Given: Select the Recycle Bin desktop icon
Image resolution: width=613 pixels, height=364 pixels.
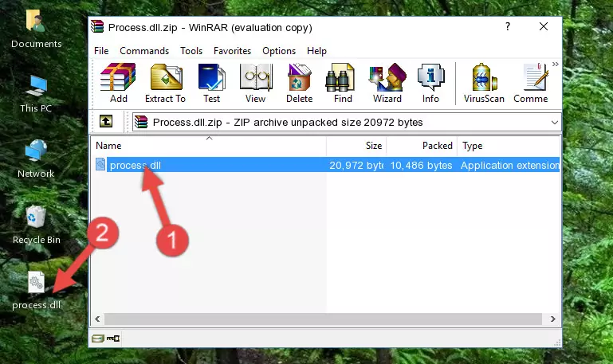Looking at the screenshot, I should pyautogui.click(x=37, y=225).
